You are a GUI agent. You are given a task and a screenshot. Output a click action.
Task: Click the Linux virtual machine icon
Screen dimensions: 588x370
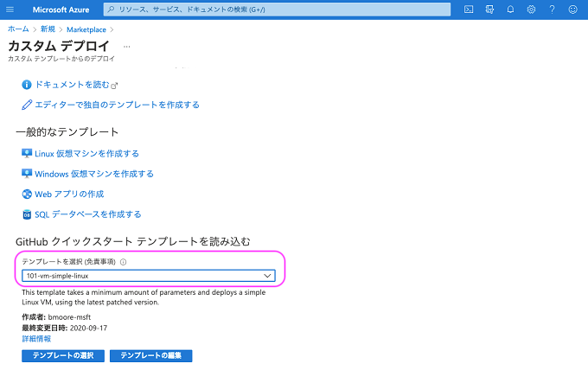27,153
